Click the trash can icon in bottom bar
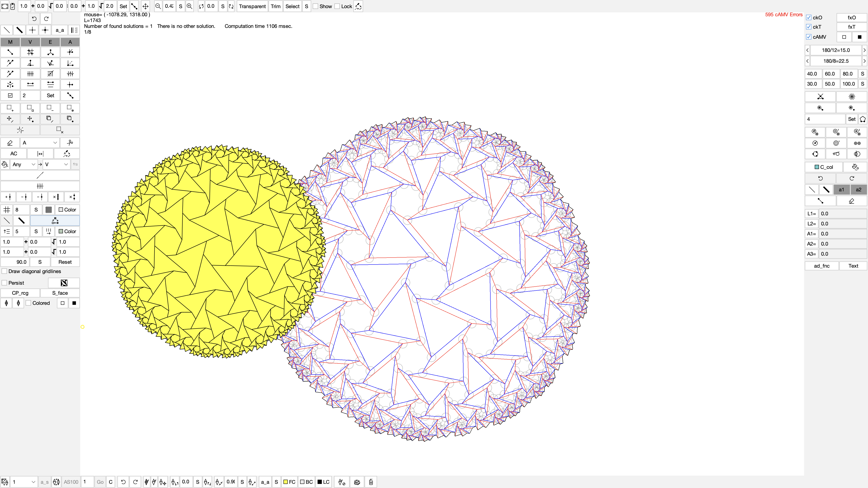Image resolution: width=868 pixels, height=488 pixels. pyautogui.click(x=371, y=482)
